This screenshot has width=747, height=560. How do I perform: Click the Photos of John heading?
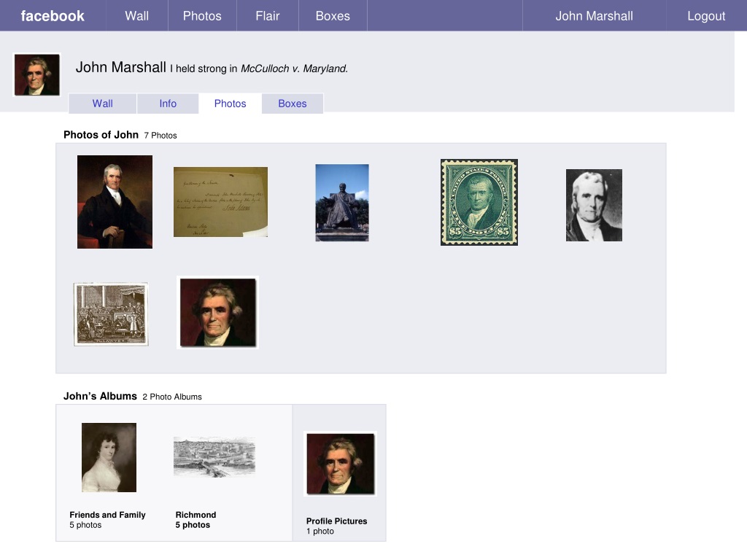(101, 135)
